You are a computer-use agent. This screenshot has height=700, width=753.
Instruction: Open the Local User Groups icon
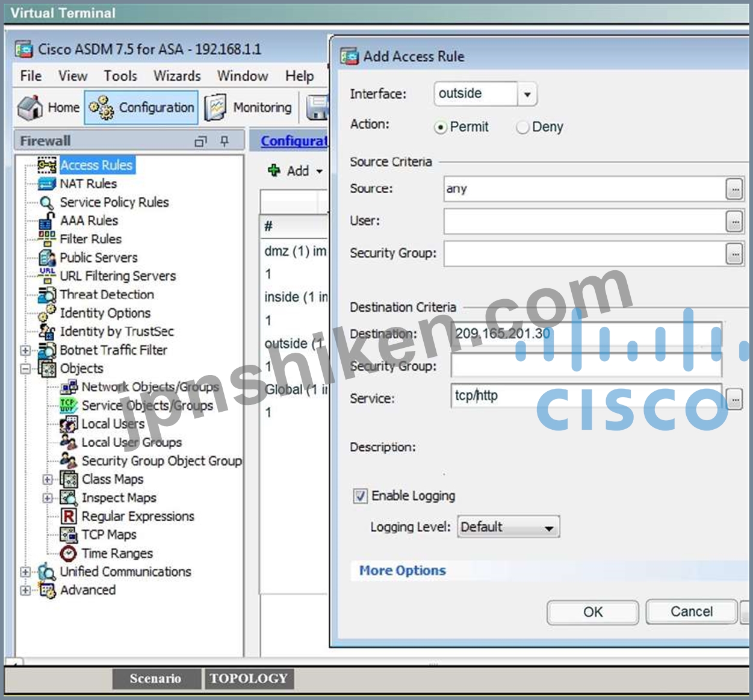tap(69, 442)
